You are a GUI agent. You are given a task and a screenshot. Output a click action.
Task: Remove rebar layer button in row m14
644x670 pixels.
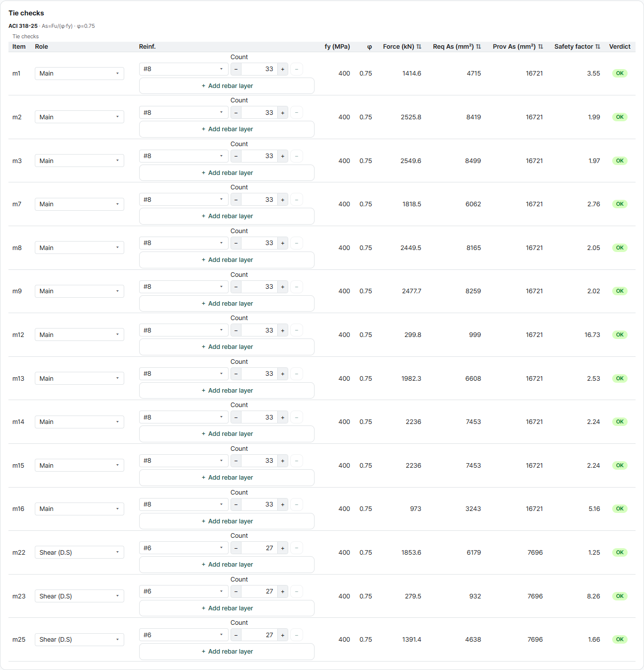coord(297,418)
